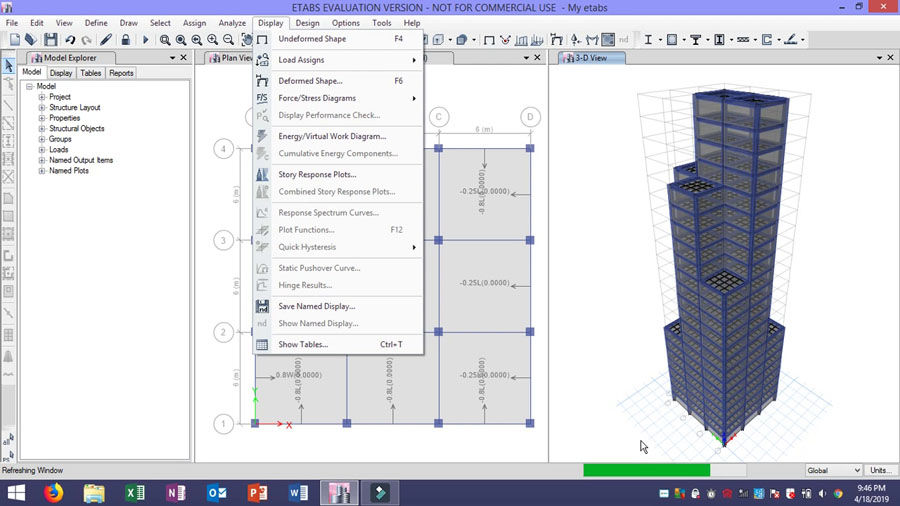Open the Define menu
Viewport: 900px width, 506px height.
click(96, 23)
